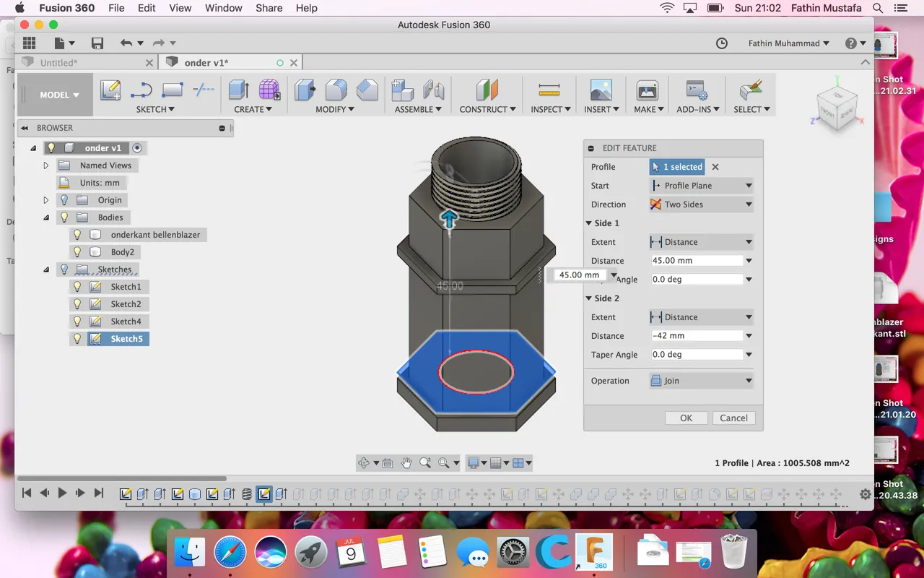Select the Create Form purple icon
Image resolution: width=924 pixels, height=578 pixels.
coord(269,90)
